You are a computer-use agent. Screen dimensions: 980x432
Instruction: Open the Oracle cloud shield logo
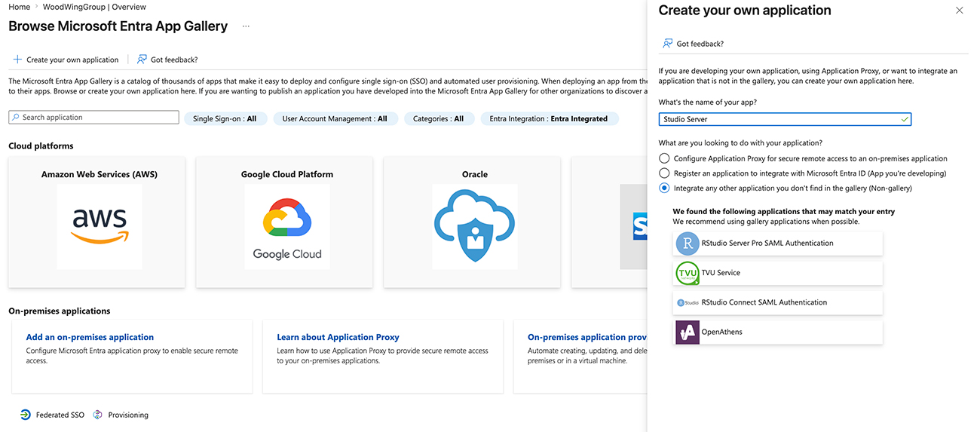point(475,226)
